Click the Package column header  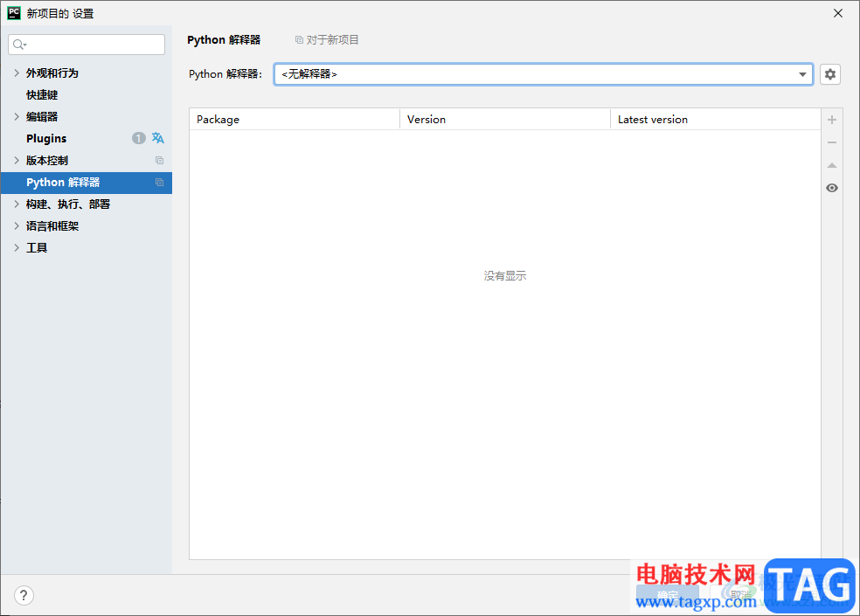[295, 119]
